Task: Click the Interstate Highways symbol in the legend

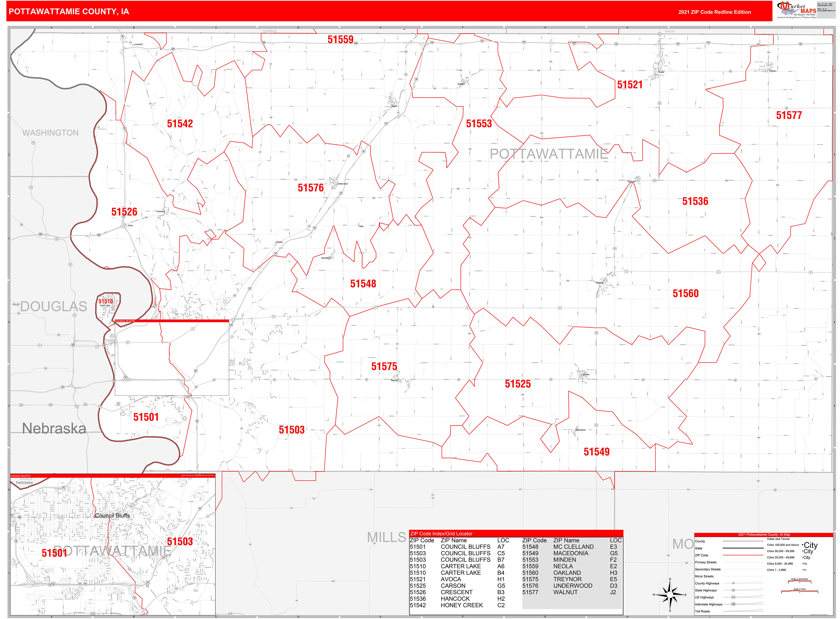Action: (733, 605)
